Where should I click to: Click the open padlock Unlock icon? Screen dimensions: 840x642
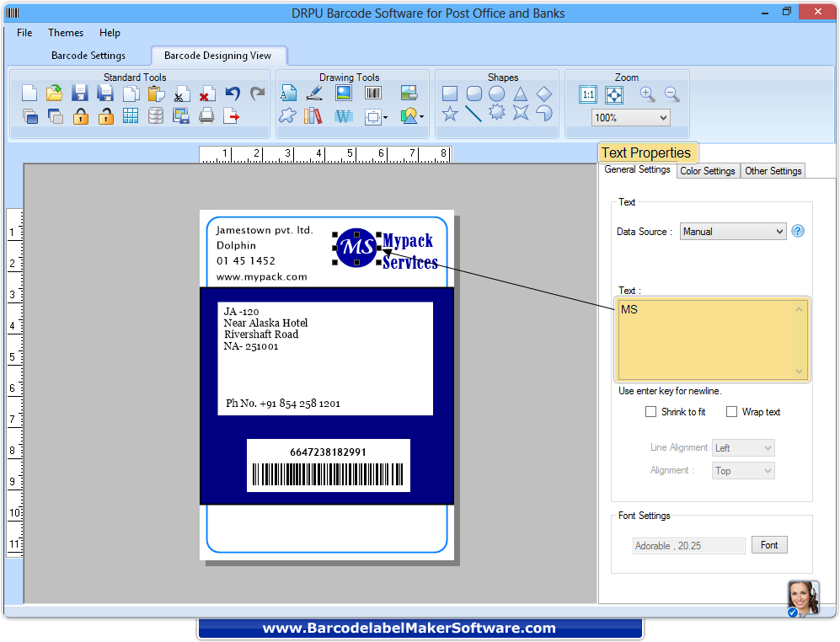[105, 115]
